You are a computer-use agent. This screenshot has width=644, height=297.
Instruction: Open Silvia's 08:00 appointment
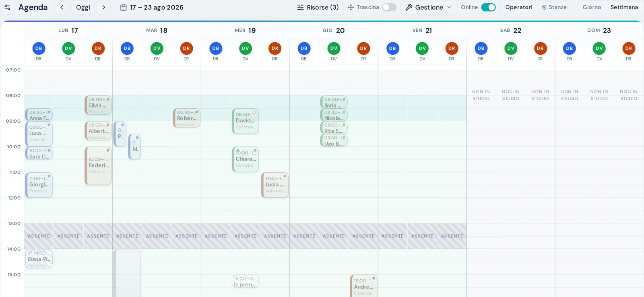(x=98, y=105)
